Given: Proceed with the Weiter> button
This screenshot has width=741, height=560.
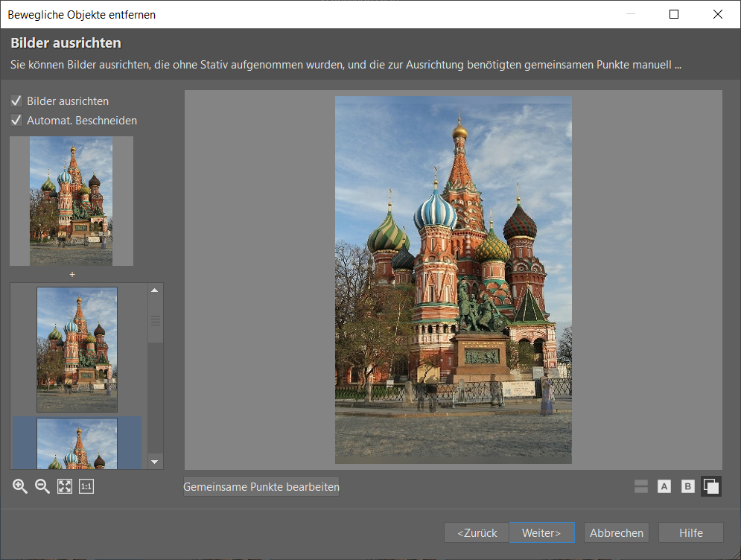Looking at the screenshot, I should [542, 532].
